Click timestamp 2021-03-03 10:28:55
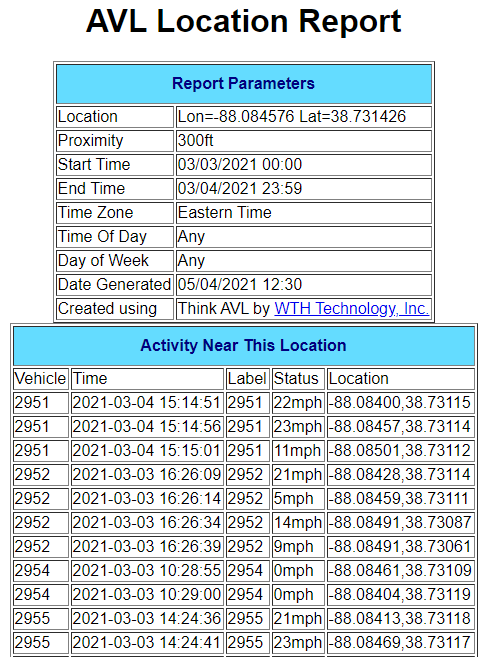The height and width of the screenshot is (657, 488). coord(147,571)
